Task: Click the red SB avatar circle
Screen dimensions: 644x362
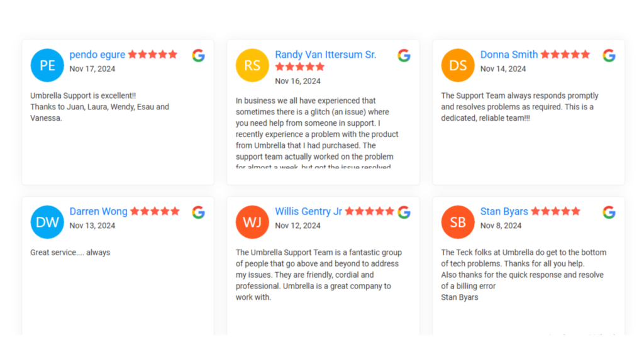Action: point(458,222)
